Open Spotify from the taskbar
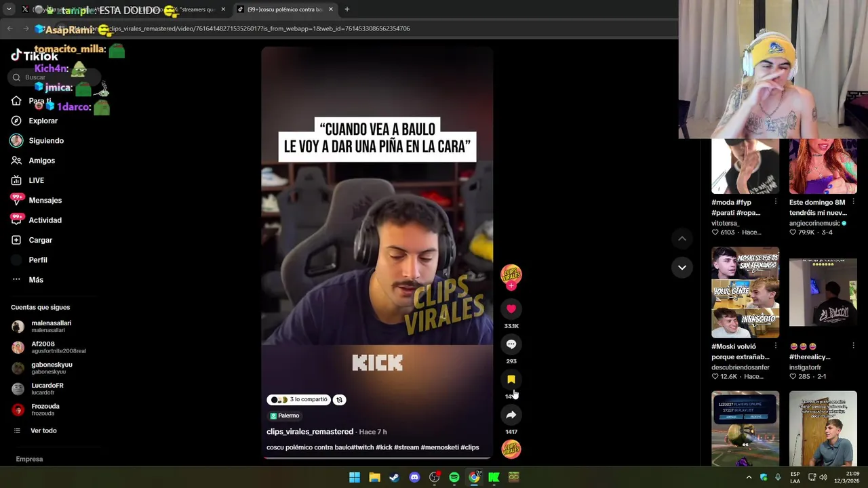 (454, 477)
